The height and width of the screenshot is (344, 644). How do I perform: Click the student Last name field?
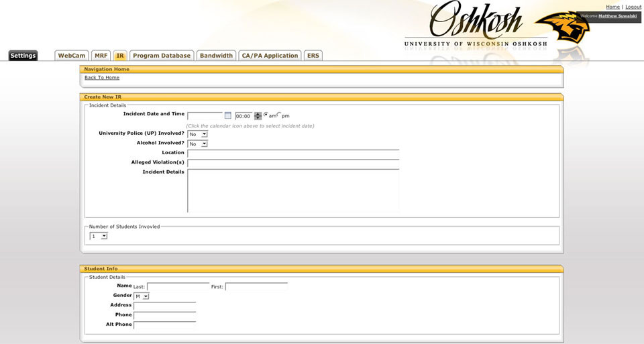click(178, 286)
